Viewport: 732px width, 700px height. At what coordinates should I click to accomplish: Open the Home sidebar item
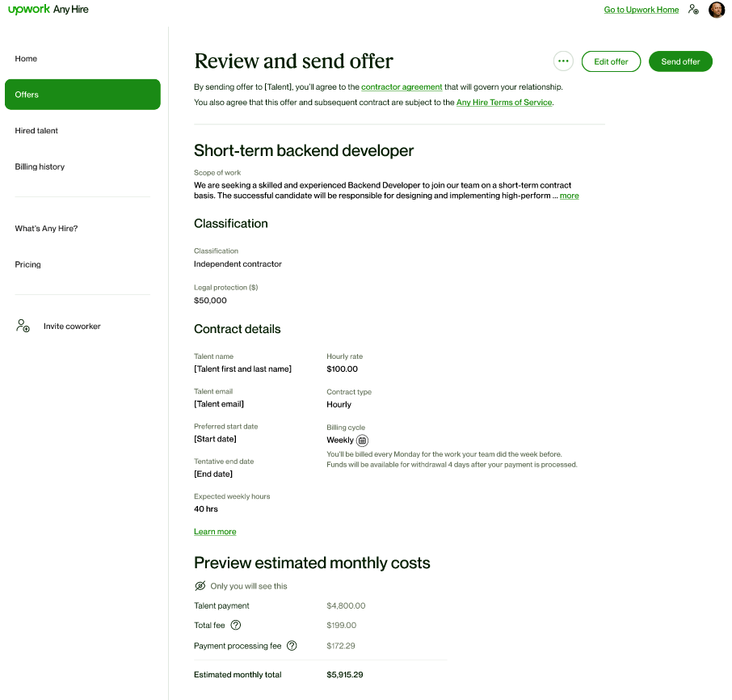26,59
